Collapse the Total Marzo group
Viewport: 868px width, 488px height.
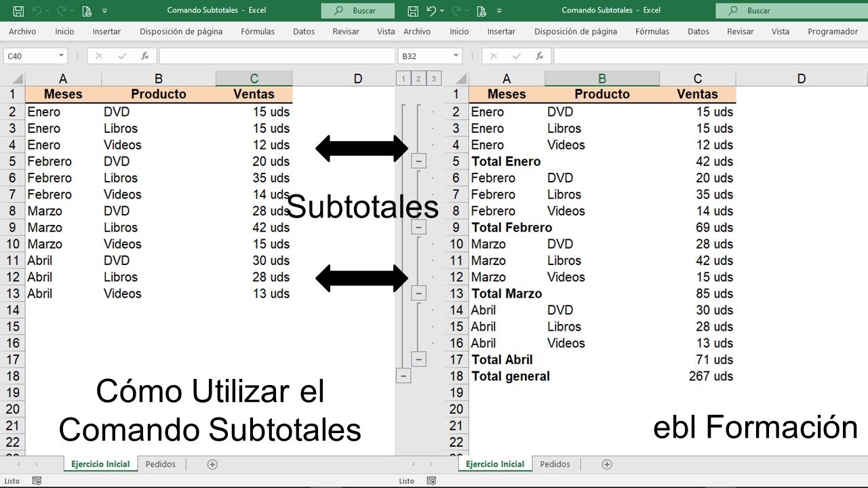pos(419,293)
